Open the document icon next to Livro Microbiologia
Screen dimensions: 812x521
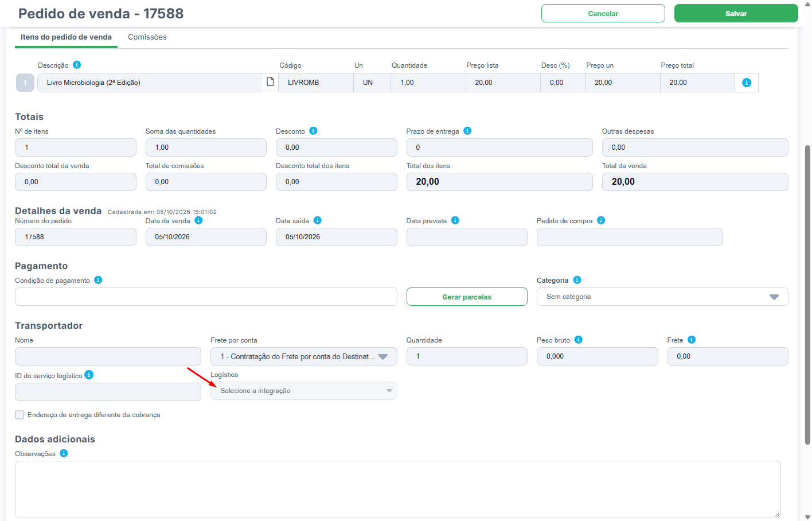(x=270, y=82)
